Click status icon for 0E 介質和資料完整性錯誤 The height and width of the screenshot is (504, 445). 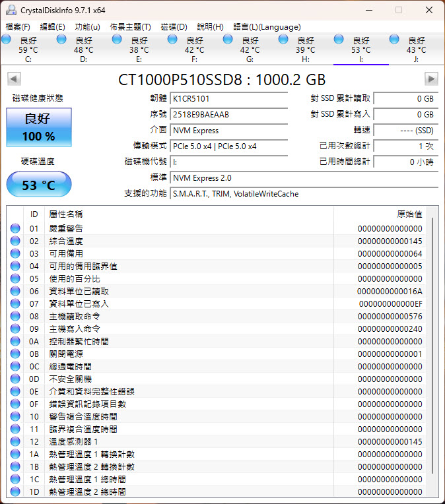click(x=15, y=391)
